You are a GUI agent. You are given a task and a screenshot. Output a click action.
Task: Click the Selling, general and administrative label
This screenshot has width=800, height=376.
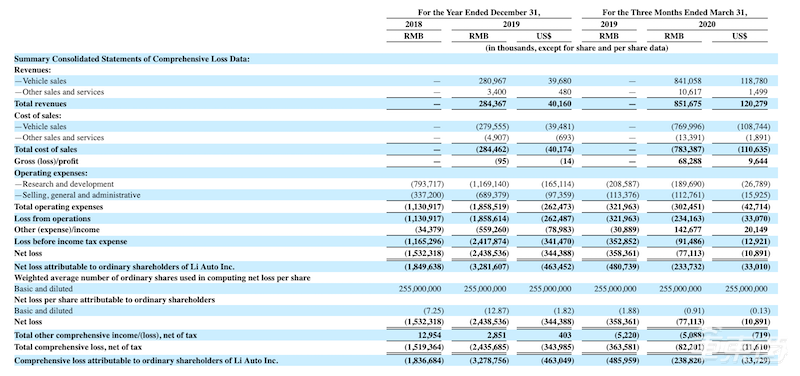pyautogui.click(x=77, y=195)
